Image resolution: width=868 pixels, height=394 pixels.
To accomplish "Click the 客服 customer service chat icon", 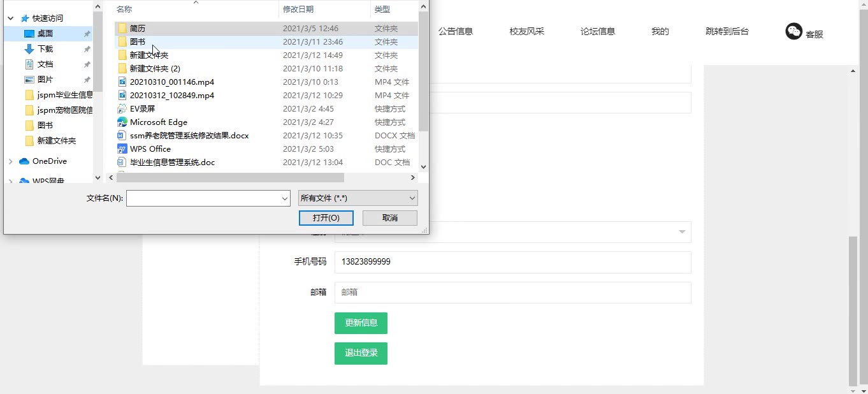I will [x=793, y=30].
